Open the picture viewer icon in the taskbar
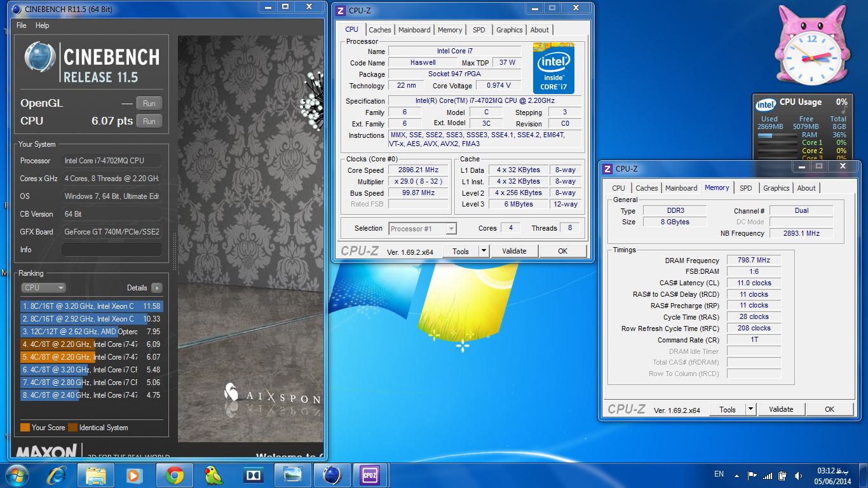This screenshot has width=868, height=488. (x=292, y=475)
